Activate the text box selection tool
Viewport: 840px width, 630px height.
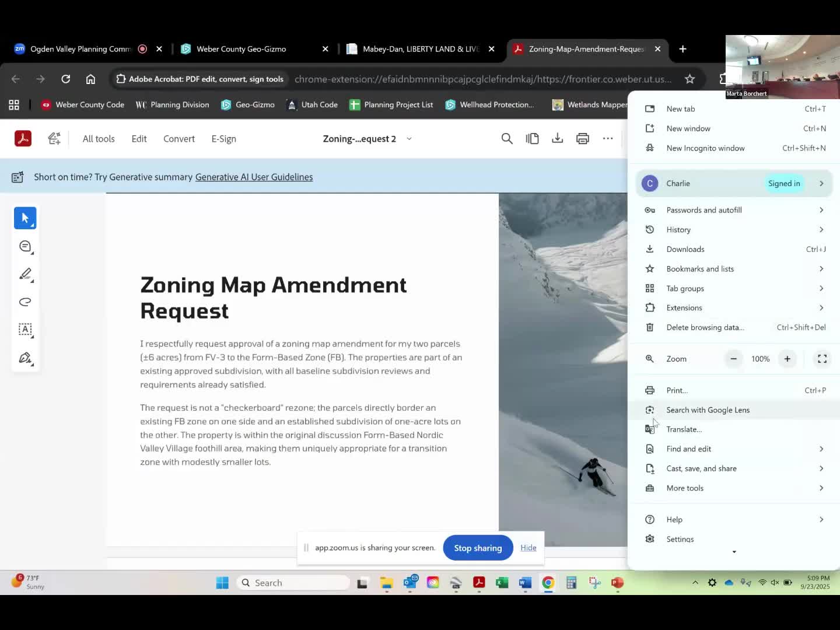coord(25,330)
